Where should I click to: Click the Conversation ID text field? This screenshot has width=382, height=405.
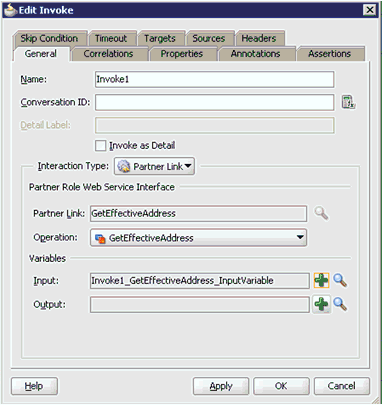(214, 102)
